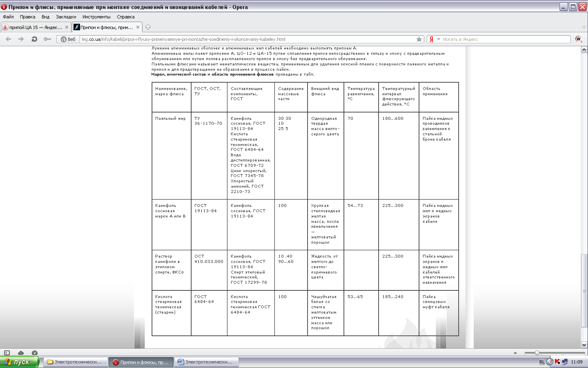Viewport: 588px width, 368px height.
Task: Click the 'Веб' site info badge
Action: [68, 39]
